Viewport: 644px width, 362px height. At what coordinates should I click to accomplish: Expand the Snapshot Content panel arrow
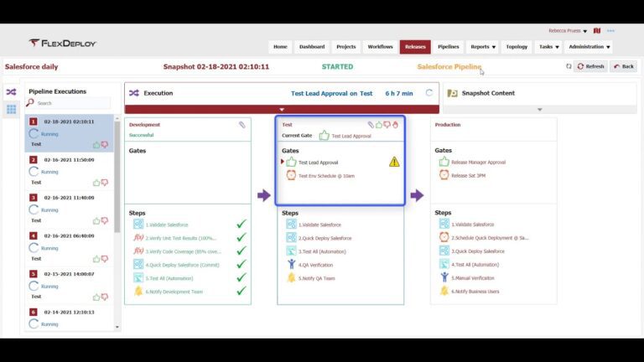(540, 110)
